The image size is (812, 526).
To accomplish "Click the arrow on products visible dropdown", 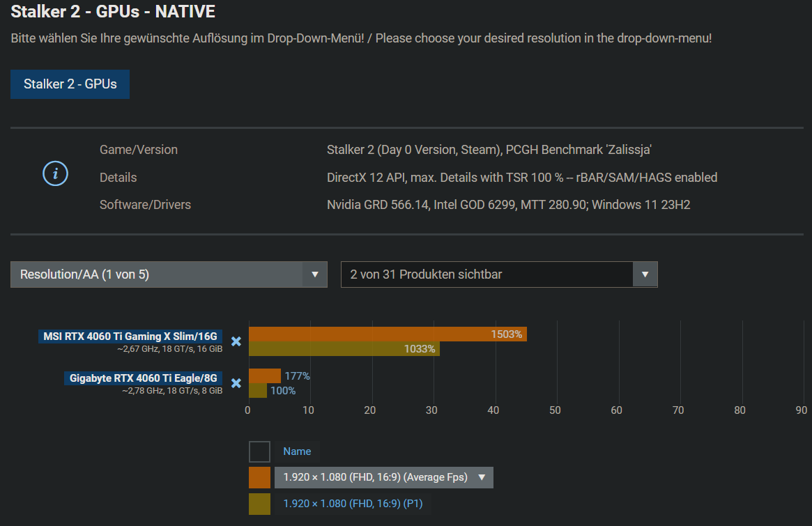I will (645, 274).
